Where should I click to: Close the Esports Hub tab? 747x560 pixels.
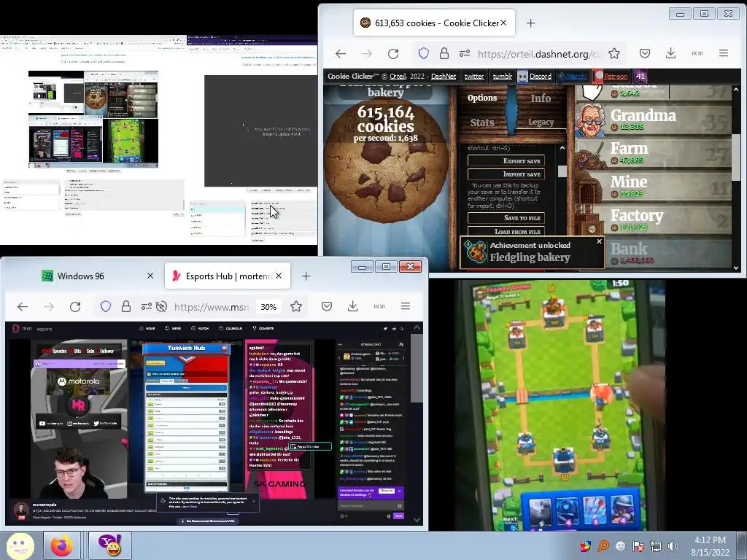pyautogui.click(x=279, y=276)
